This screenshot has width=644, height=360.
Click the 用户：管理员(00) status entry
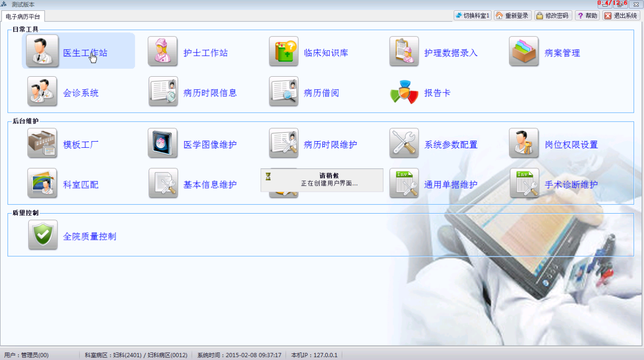pos(27,355)
